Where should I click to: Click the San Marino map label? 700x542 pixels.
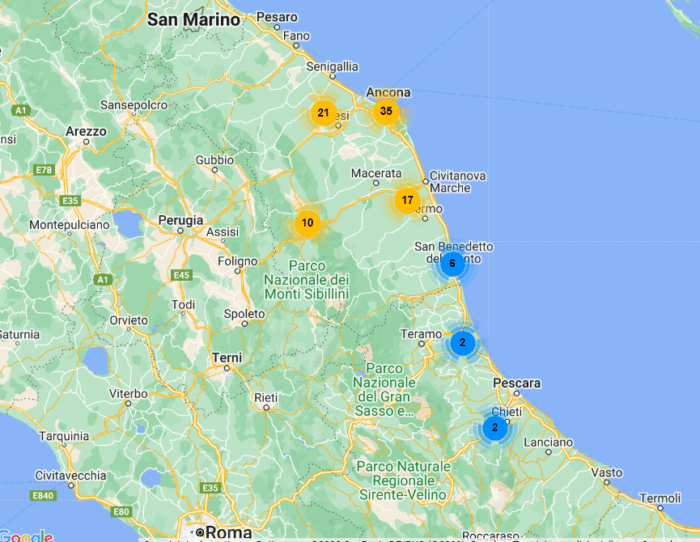pos(194,19)
